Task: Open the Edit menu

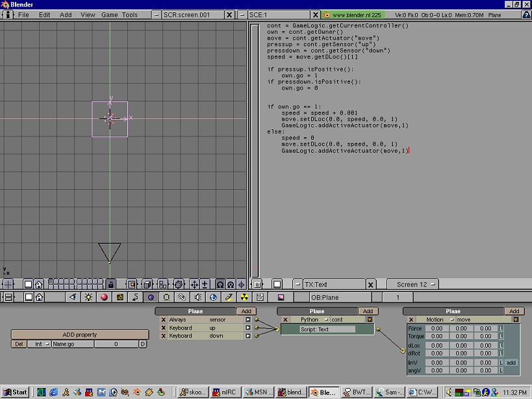Action: 44,14
